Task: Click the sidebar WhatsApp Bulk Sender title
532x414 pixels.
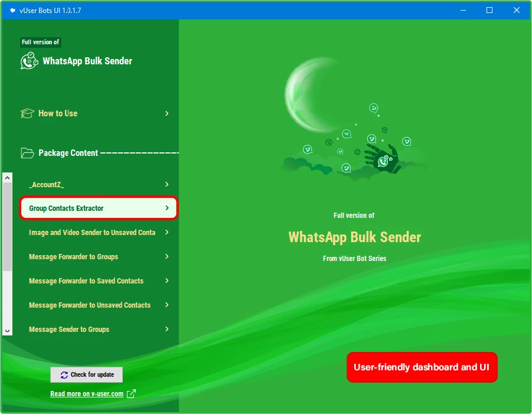Action: pyautogui.click(x=87, y=61)
